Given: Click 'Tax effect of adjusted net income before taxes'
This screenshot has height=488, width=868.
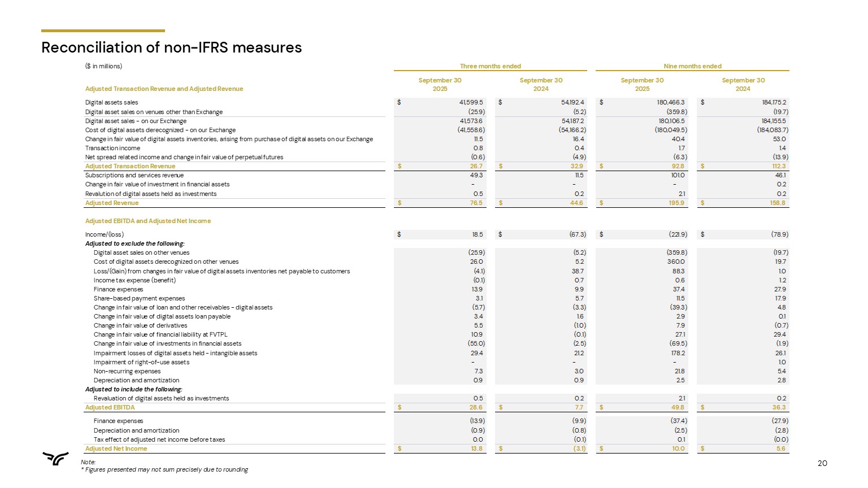Looking at the screenshot, I should tap(159, 439).
